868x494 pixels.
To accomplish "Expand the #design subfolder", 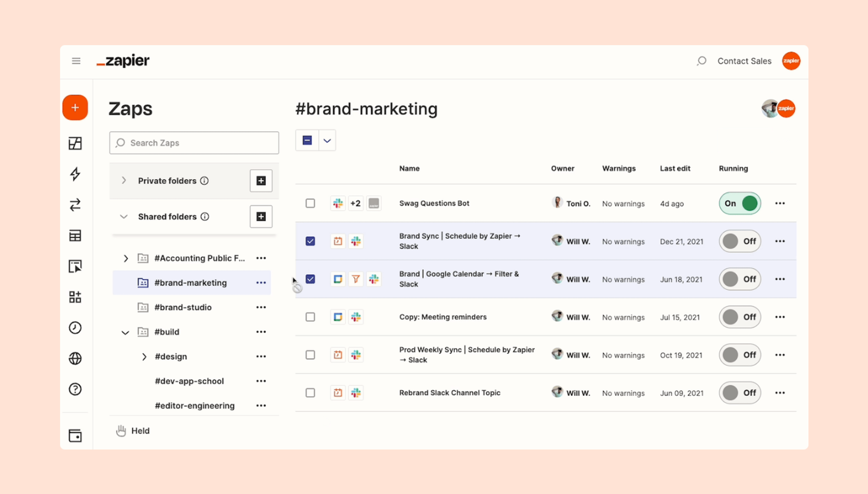I will [144, 357].
